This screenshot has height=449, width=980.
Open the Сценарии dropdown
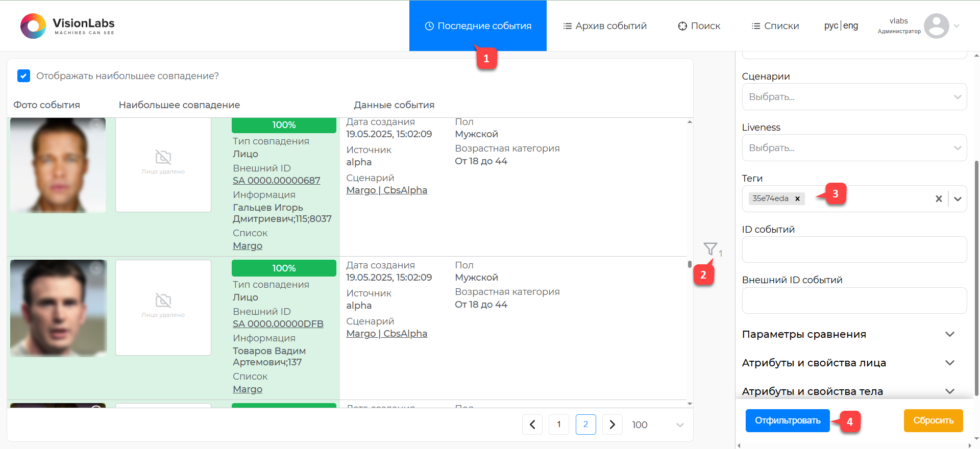[x=854, y=97]
